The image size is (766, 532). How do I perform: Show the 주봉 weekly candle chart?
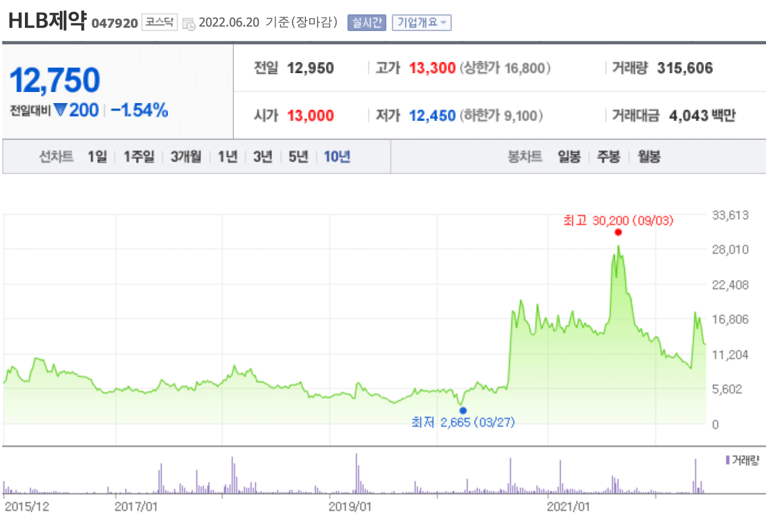(x=609, y=157)
